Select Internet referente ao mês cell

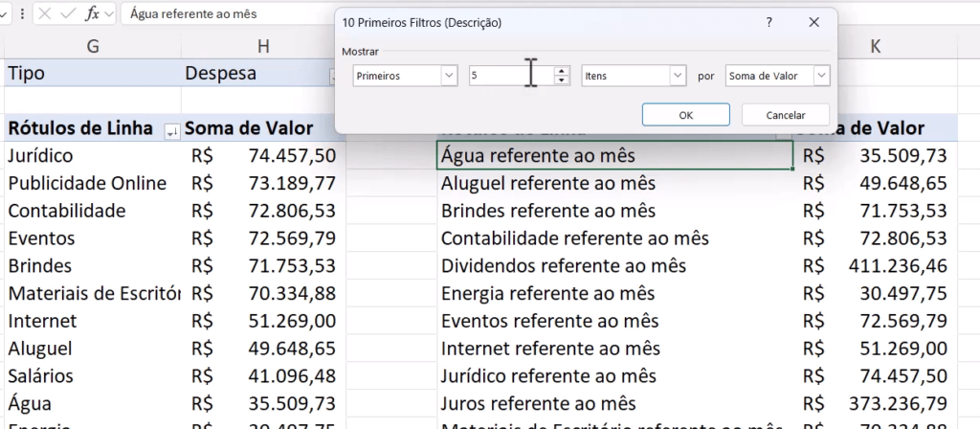pos(614,349)
